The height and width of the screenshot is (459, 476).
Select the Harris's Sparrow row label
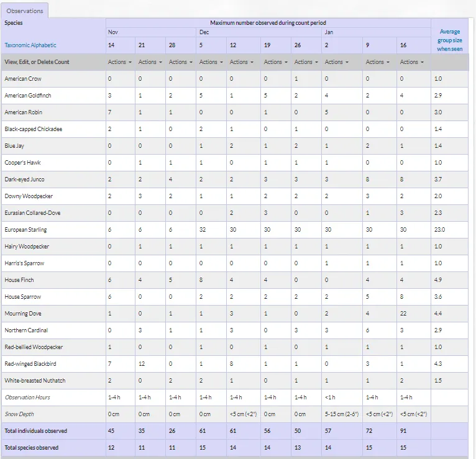pyautogui.click(x=24, y=263)
